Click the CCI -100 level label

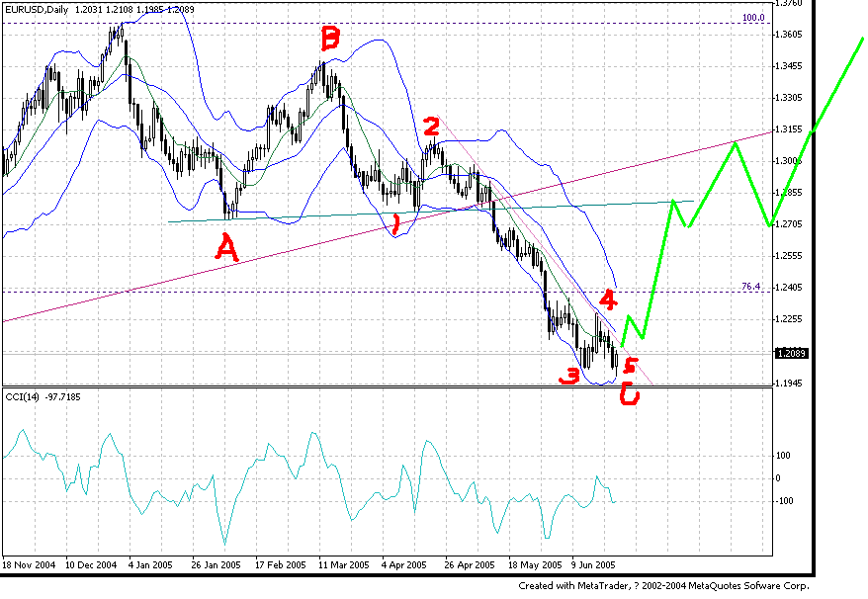click(785, 501)
